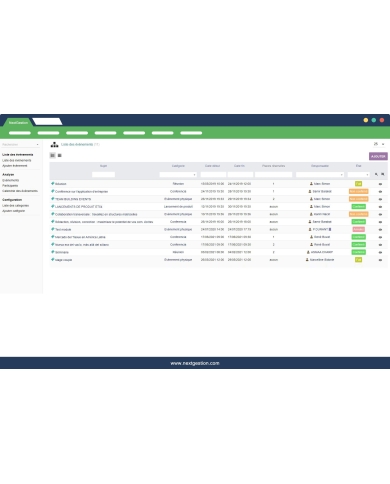
Task: Select the blank white browser tab
Action: tap(47, 121)
